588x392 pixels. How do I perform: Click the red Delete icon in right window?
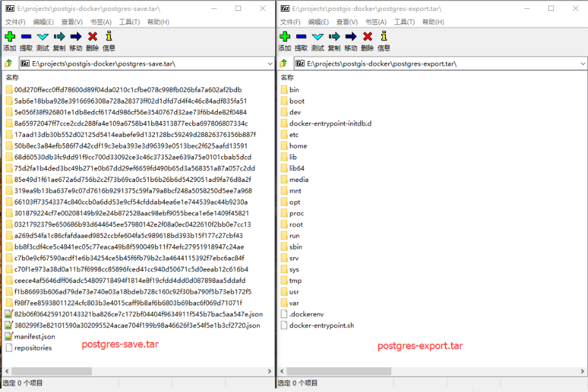368,37
